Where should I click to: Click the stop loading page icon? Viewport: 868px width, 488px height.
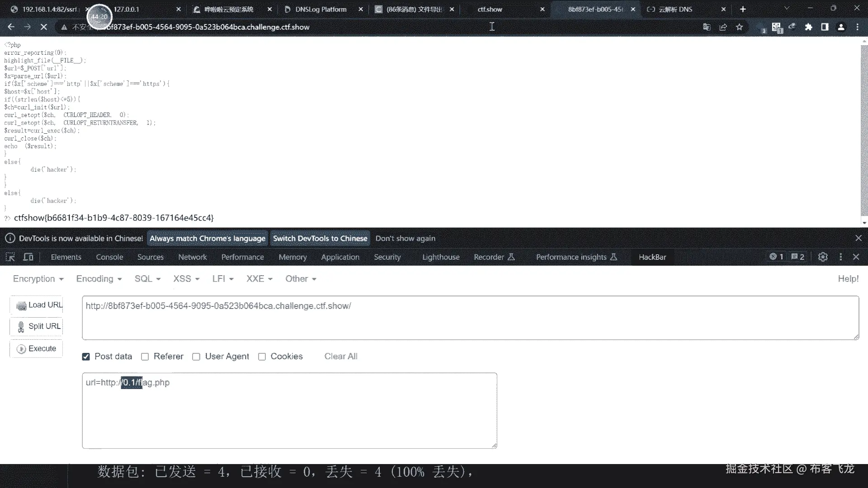coord(44,27)
